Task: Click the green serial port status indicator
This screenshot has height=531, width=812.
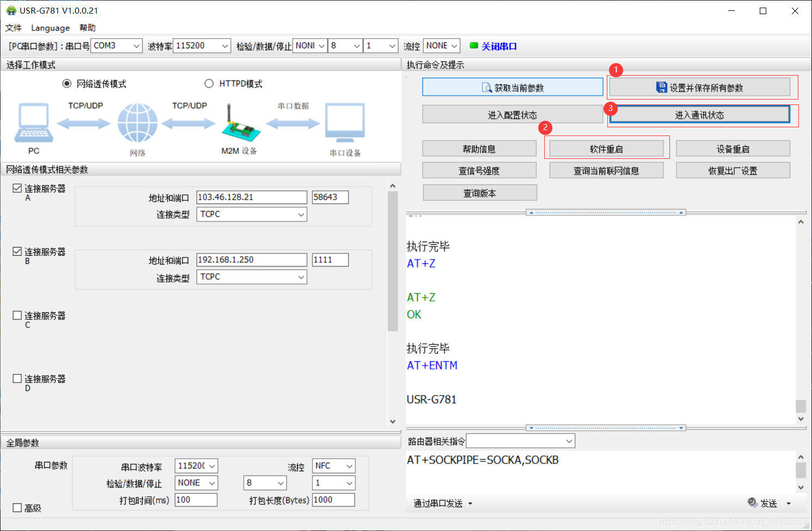Action: [x=473, y=46]
